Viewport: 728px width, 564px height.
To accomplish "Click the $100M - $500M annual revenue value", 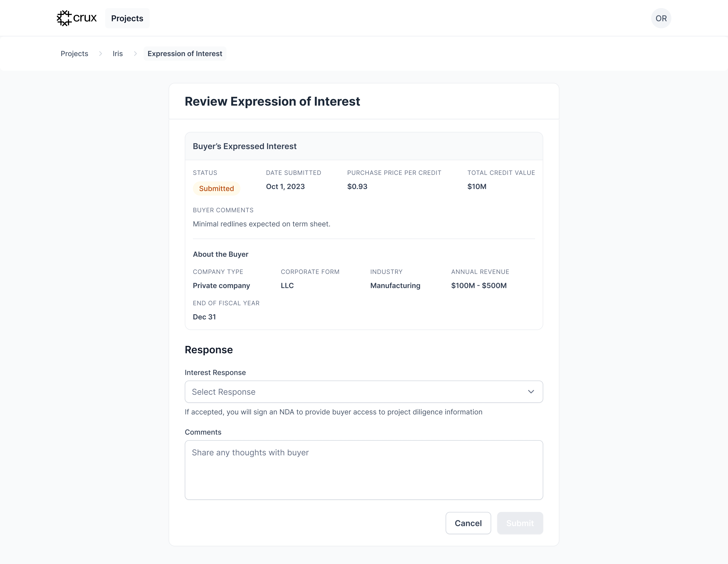I will point(479,286).
